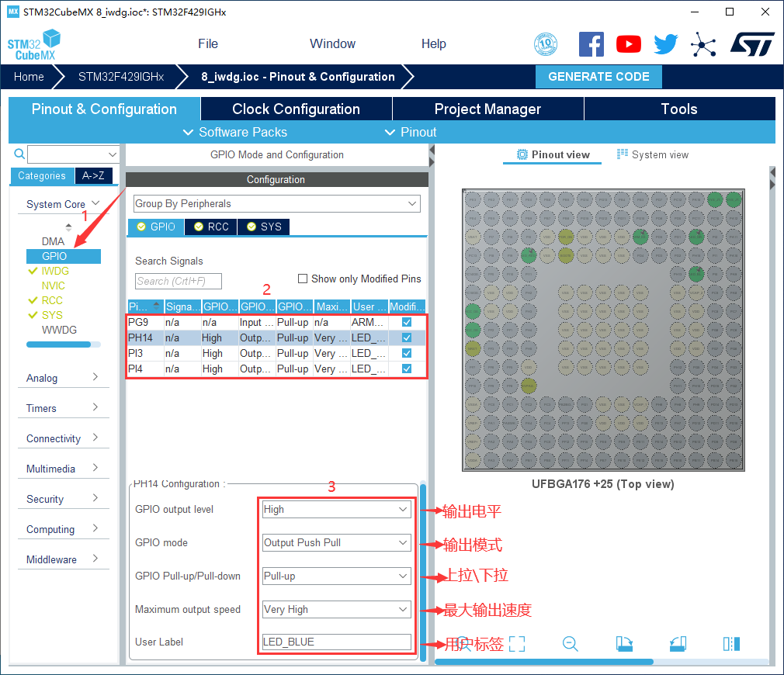Click the pinout view horizontal scrollbar
Viewport: 784px width, 675px height.
[543, 662]
